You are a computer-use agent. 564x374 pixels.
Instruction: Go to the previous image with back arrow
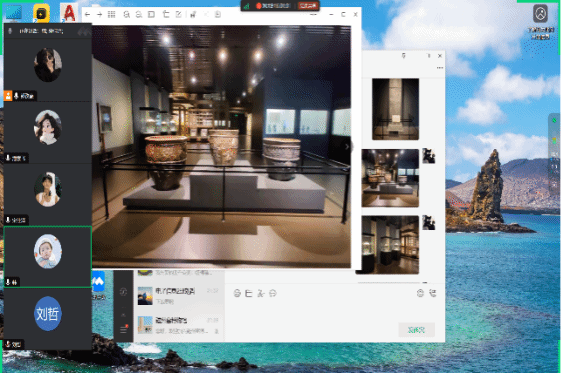click(x=87, y=14)
